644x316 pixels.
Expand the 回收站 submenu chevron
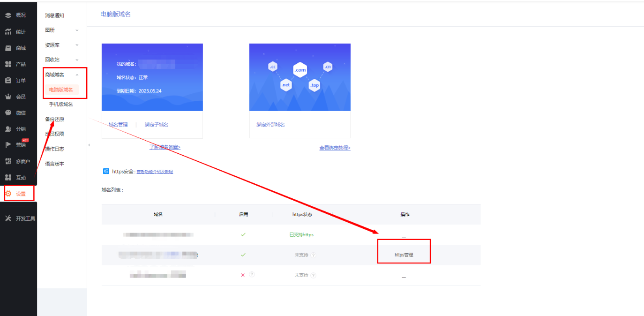click(x=77, y=60)
